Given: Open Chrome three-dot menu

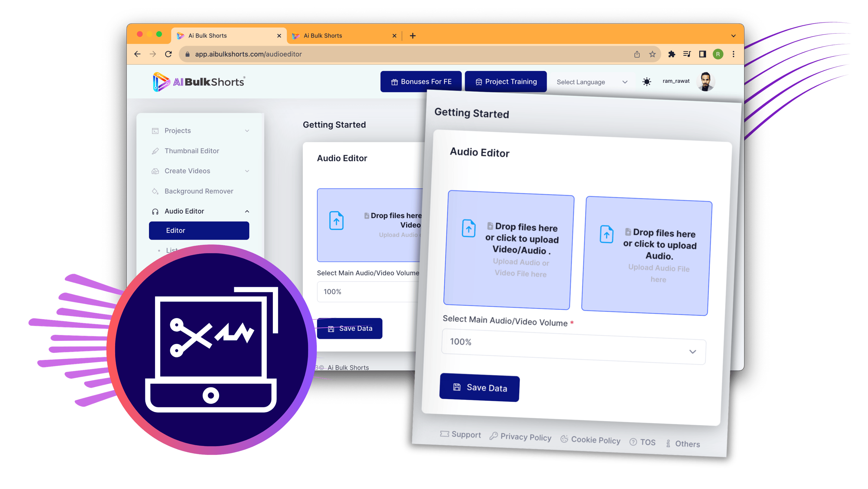Looking at the screenshot, I should point(733,54).
